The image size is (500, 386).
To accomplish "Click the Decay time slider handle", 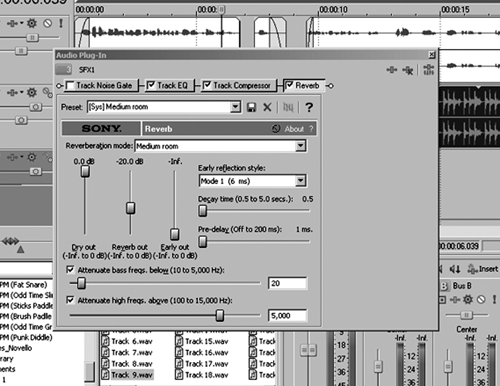I will [x=202, y=211].
